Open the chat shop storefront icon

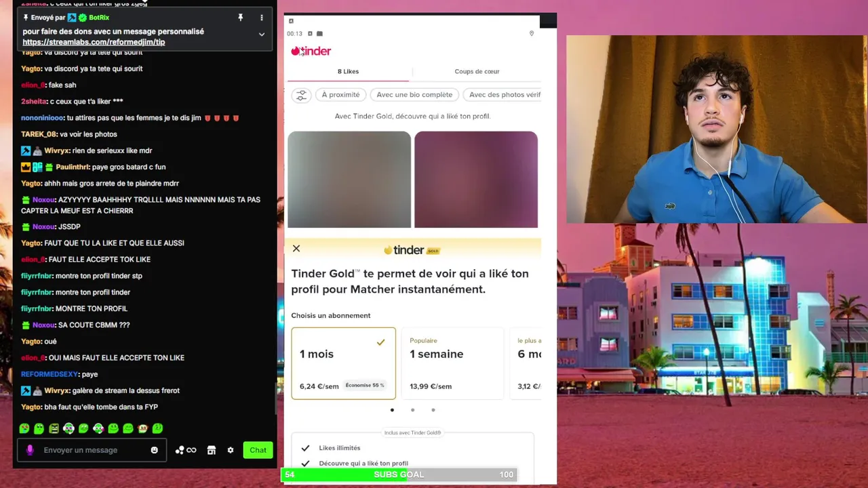[212, 450]
